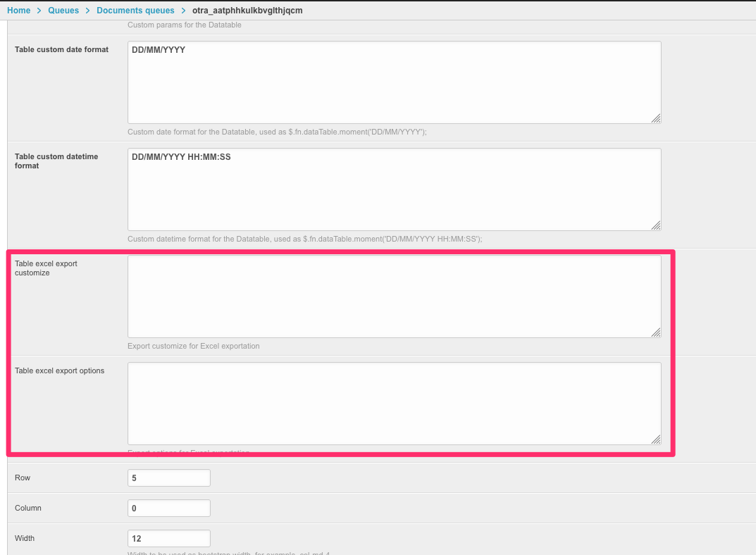Click inside the Table custom date format textarea
The height and width of the screenshot is (555, 756).
[x=394, y=82]
